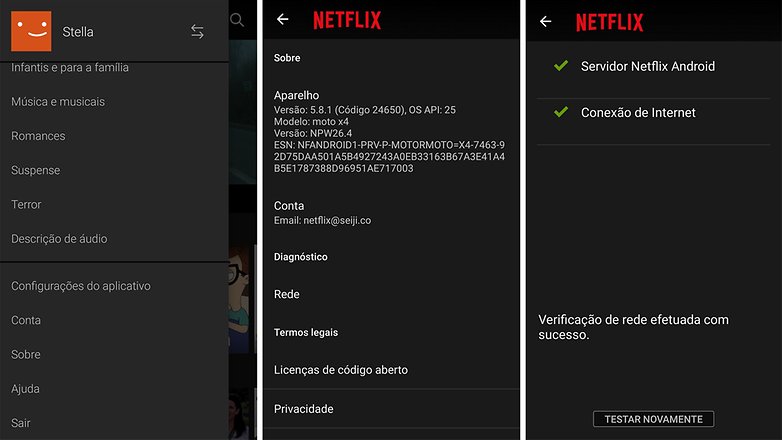Select the Aparelho device info entry
The width and height of the screenshot is (782, 440).
391,132
